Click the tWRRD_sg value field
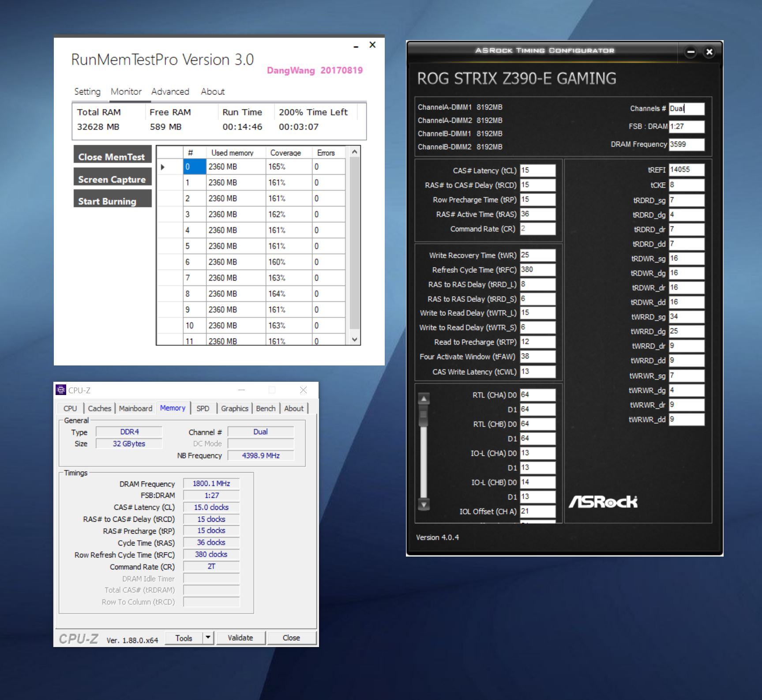The height and width of the screenshot is (700, 762). coord(687,316)
